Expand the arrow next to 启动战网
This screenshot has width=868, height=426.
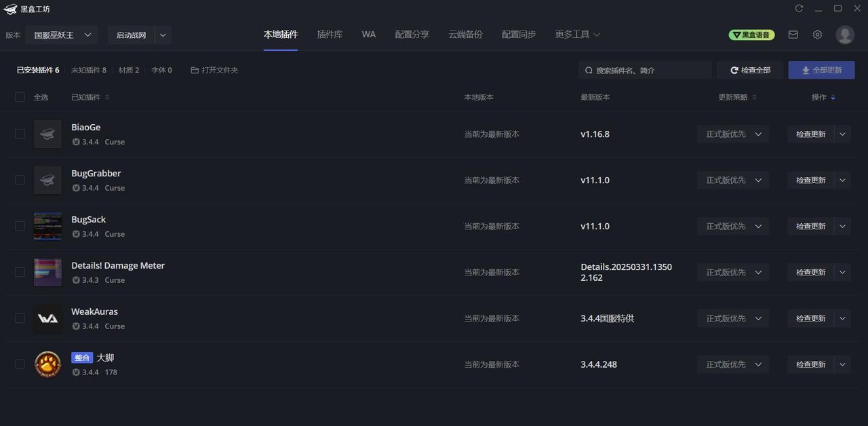162,35
